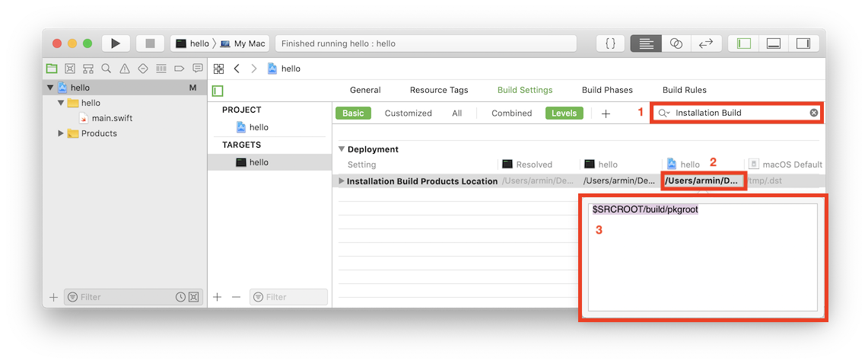The image size is (868, 364).
Task: Open the Build Rules tab
Action: tap(684, 90)
